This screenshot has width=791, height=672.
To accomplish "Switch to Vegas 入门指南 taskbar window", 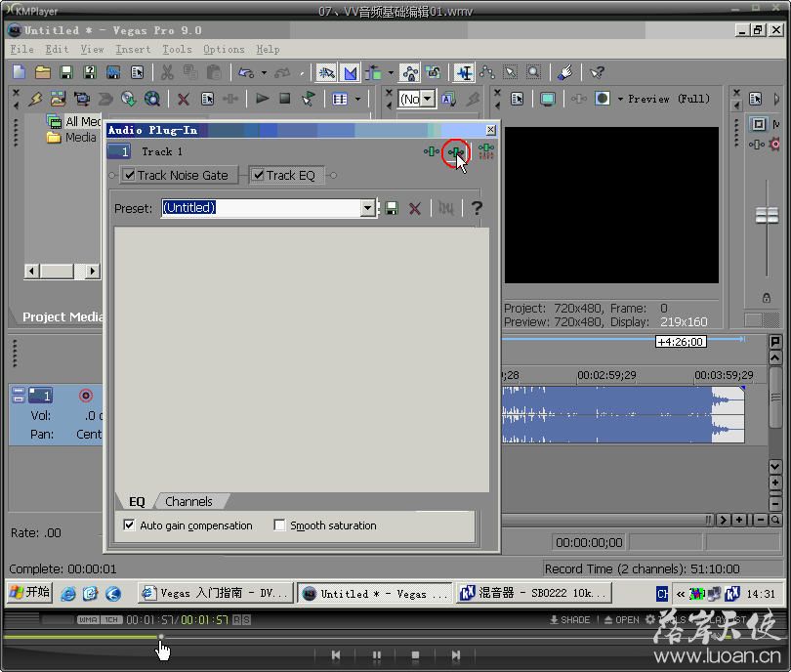I will pyautogui.click(x=216, y=593).
